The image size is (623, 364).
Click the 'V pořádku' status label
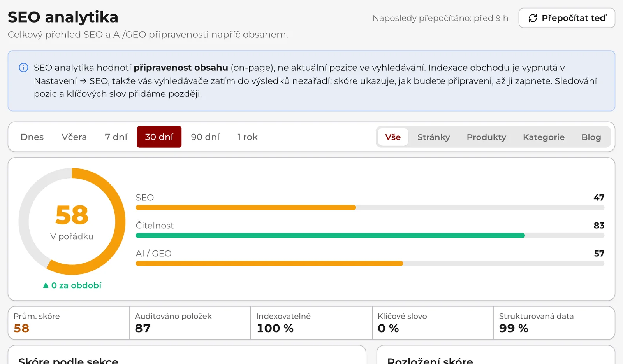point(72,236)
